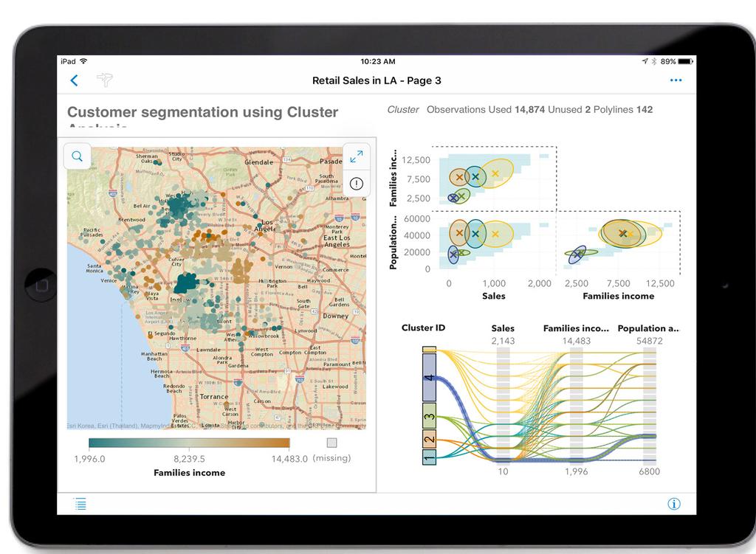
Task: Click the Cluster label in summary line
Action: [x=403, y=109]
